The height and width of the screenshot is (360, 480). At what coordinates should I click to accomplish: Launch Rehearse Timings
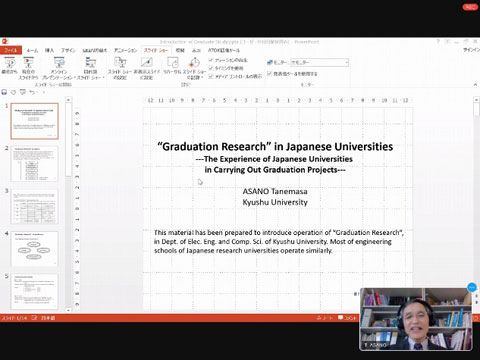pyautogui.click(x=172, y=66)
